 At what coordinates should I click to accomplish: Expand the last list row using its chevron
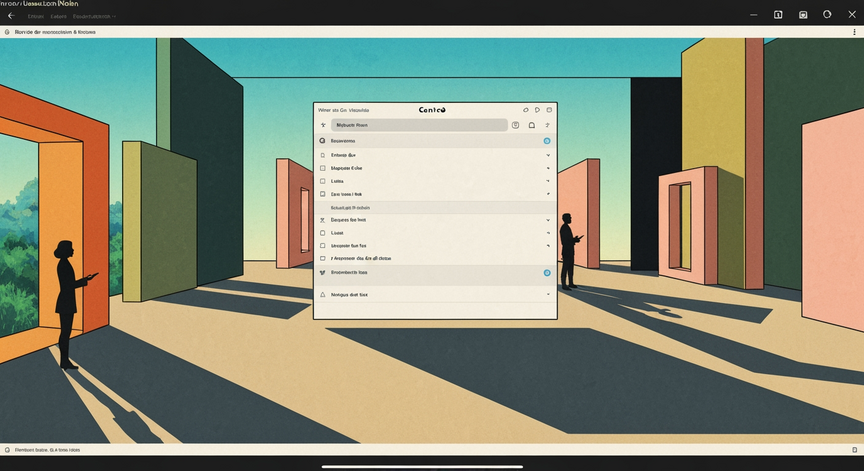548,295
